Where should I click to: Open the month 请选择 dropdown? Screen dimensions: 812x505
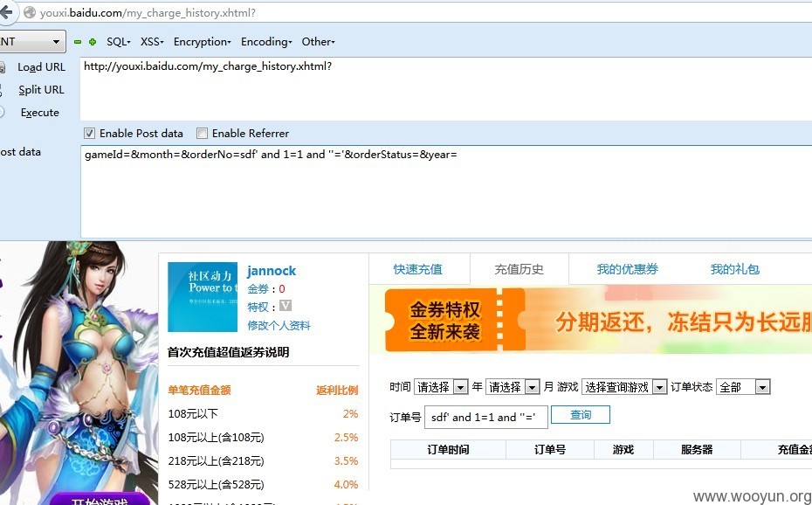pyautogui.click(x=513, y=387)
